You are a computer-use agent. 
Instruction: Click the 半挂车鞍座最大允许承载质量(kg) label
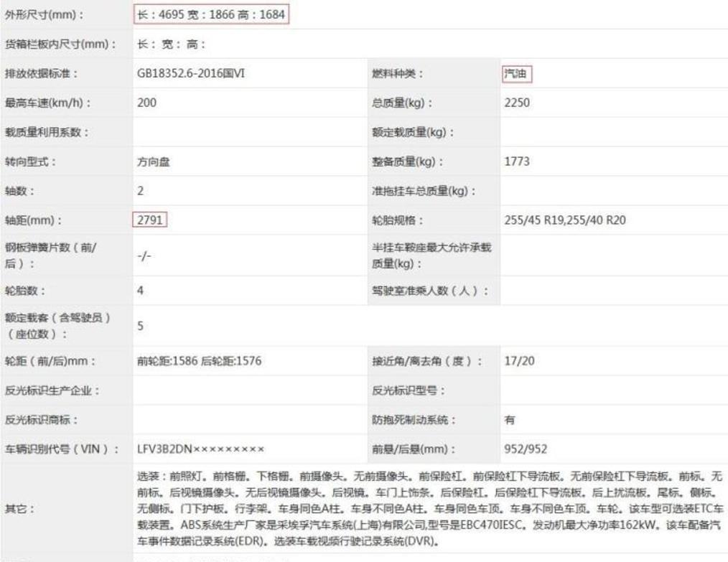pyautogui.click(x=431, y=256)
